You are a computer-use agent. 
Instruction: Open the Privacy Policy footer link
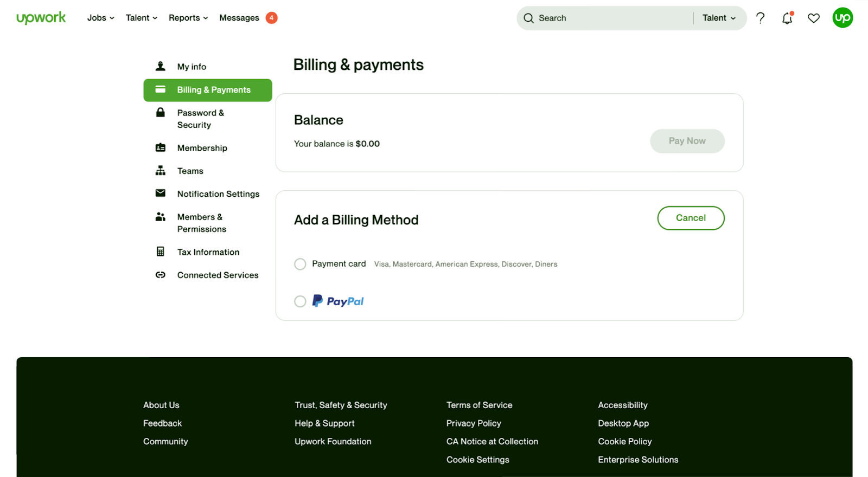[x=474, y=423]
